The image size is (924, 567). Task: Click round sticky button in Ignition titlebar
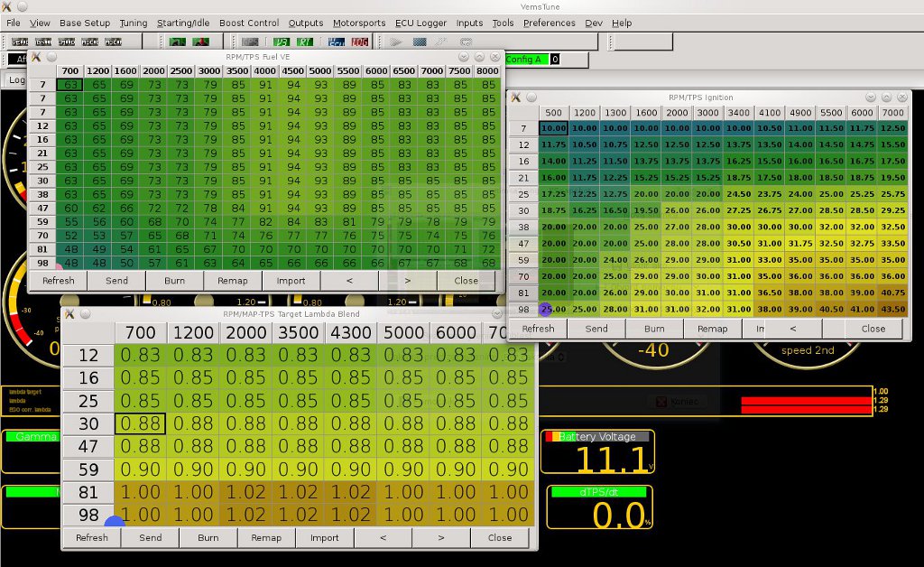coord(531,98)
